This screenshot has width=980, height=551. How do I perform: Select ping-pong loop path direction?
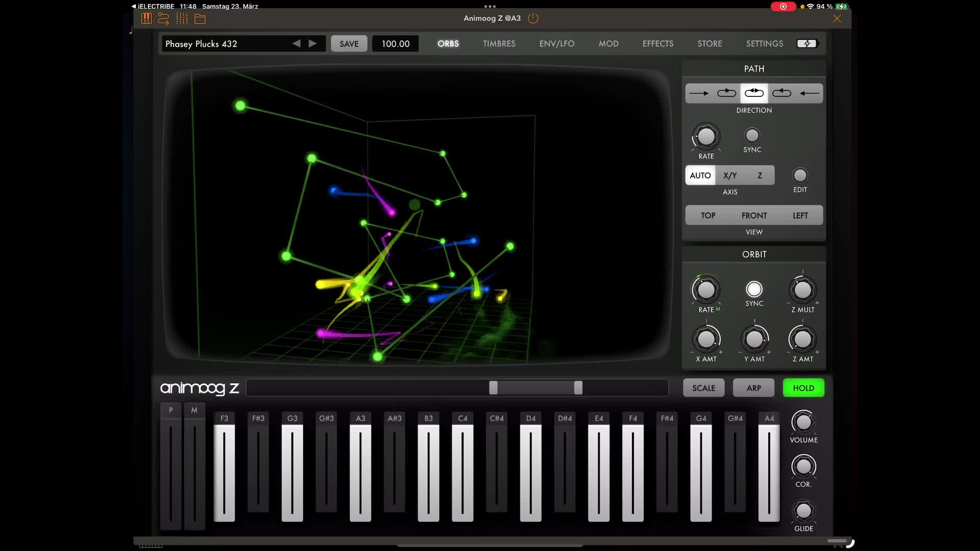click(754, 93)
